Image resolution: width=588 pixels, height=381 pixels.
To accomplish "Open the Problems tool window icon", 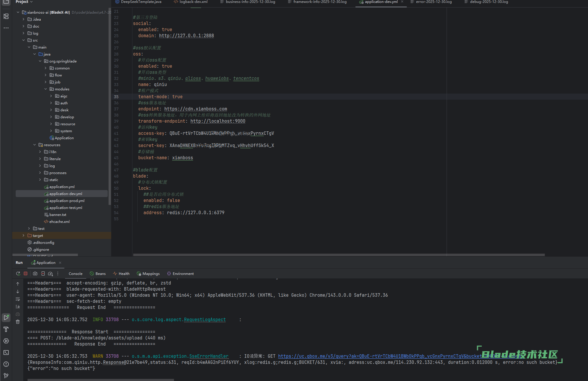I will [x=6, y=364].
